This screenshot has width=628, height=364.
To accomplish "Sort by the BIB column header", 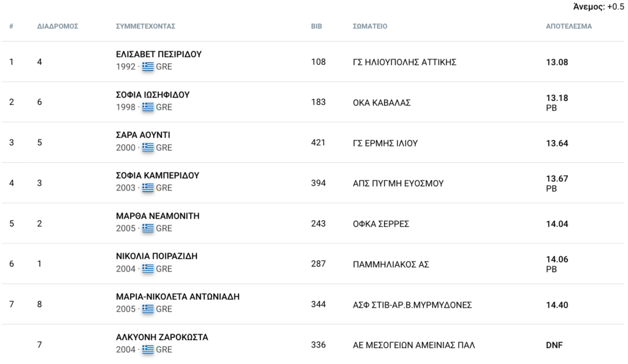I will [316, 26].
